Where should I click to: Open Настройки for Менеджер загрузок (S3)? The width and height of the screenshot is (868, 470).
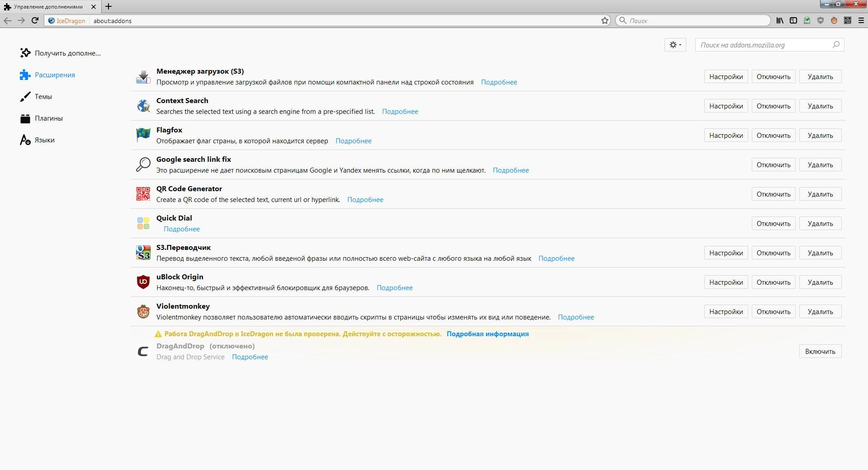(x=726, y=76)
